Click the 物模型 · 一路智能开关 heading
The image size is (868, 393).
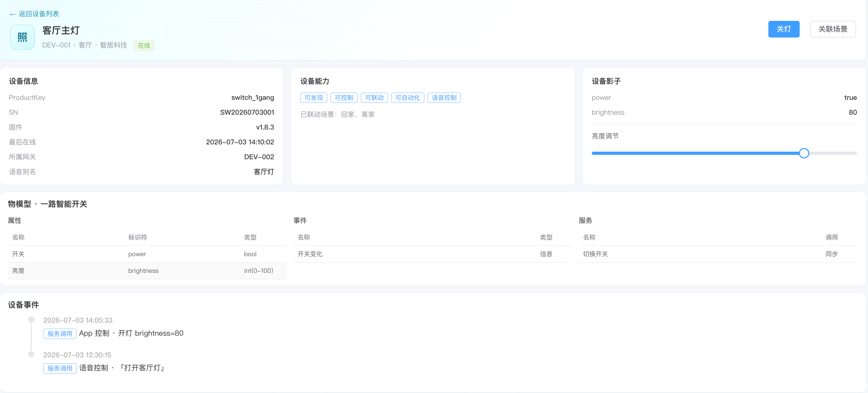click(47, 204)
